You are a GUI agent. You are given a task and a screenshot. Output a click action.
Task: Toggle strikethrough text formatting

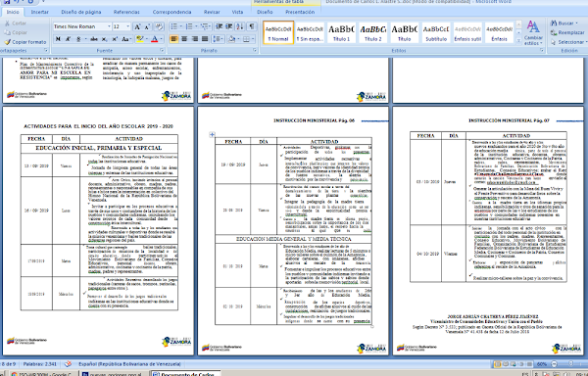click(94, 39)
